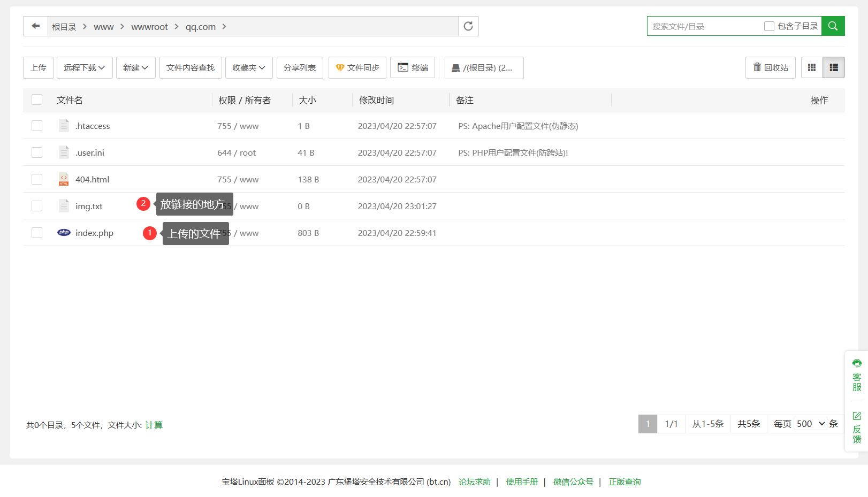This screenshot has width=868, height=497.
Task: Click the .htaccess file name
Action: (93, 126)
